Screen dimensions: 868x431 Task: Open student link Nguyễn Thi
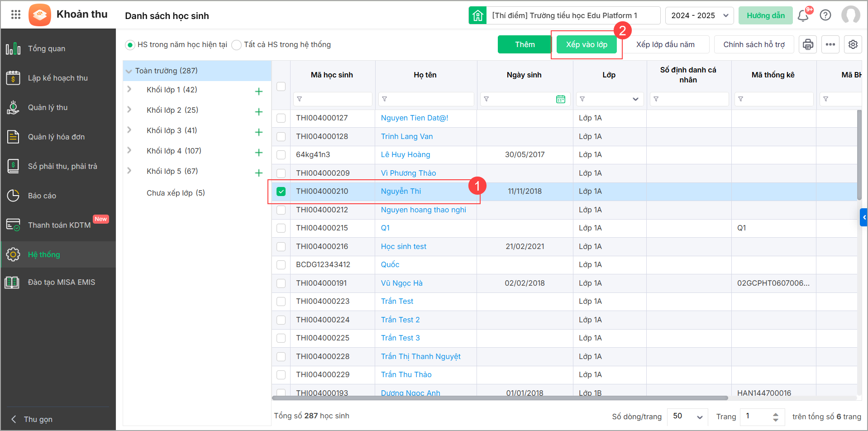click(401, 192)
